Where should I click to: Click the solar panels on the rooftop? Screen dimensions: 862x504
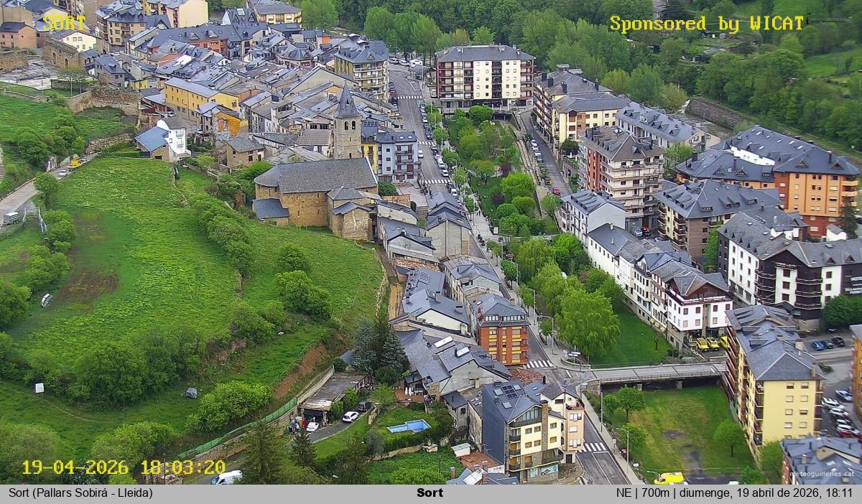pos(509,391)
